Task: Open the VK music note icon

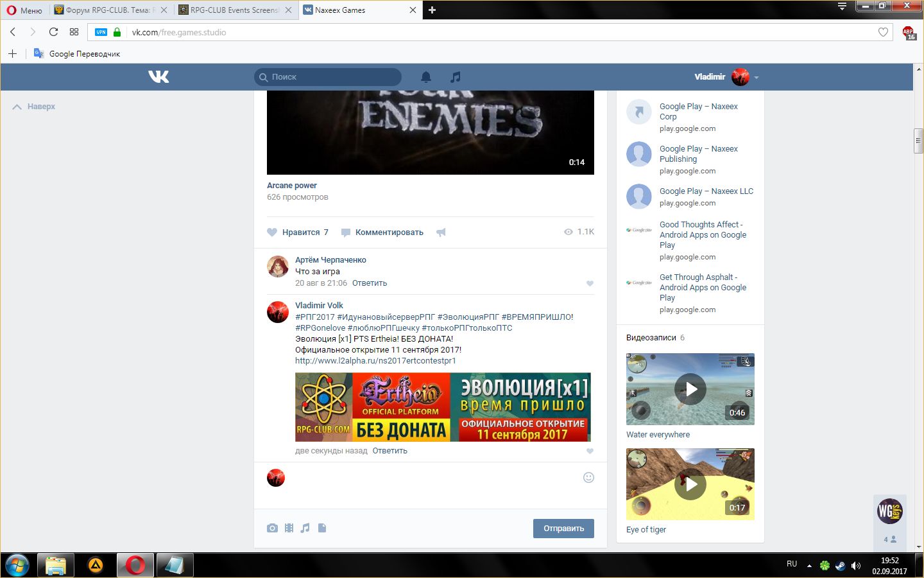Action: (x=456, y=77)
